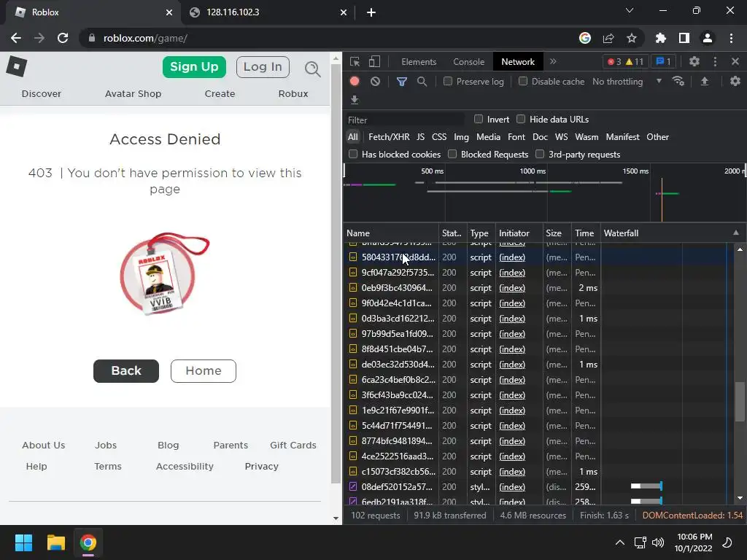Click the Back button on error page
The height and width of the screenshot is (560, 747).
pyautogui.click(x=126, y=371)
